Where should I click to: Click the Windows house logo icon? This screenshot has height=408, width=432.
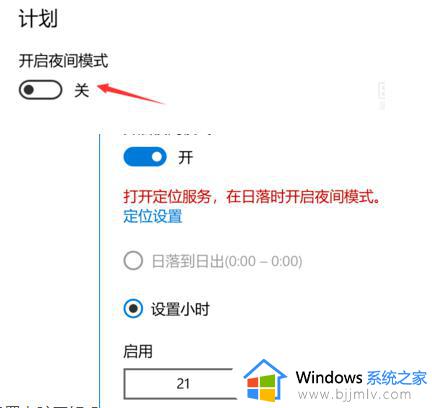[x=265, y=380]
